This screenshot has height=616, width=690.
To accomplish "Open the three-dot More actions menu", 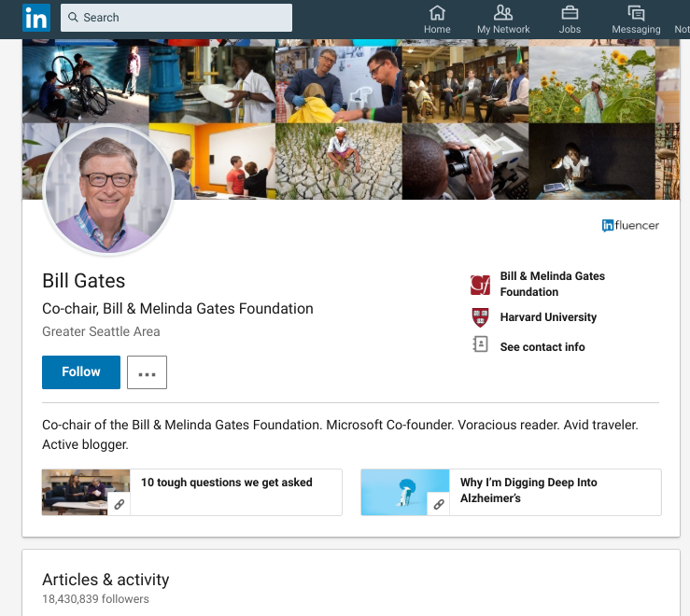I will 147,372.
